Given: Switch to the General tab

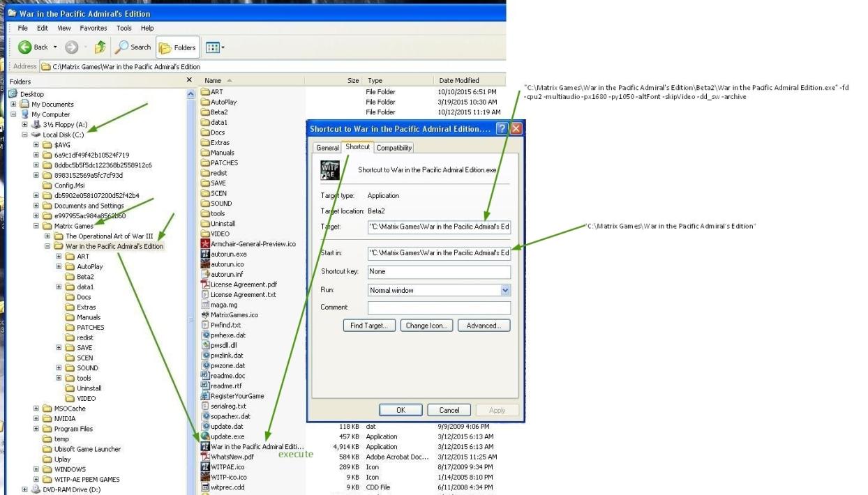Looking at the screenshot, I should click(x=327, y=148).
